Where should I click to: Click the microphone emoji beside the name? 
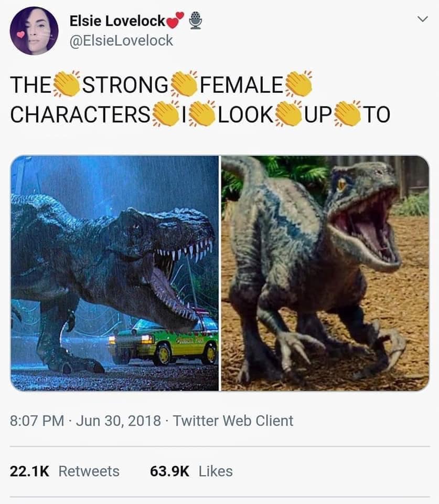coord(195,20)
